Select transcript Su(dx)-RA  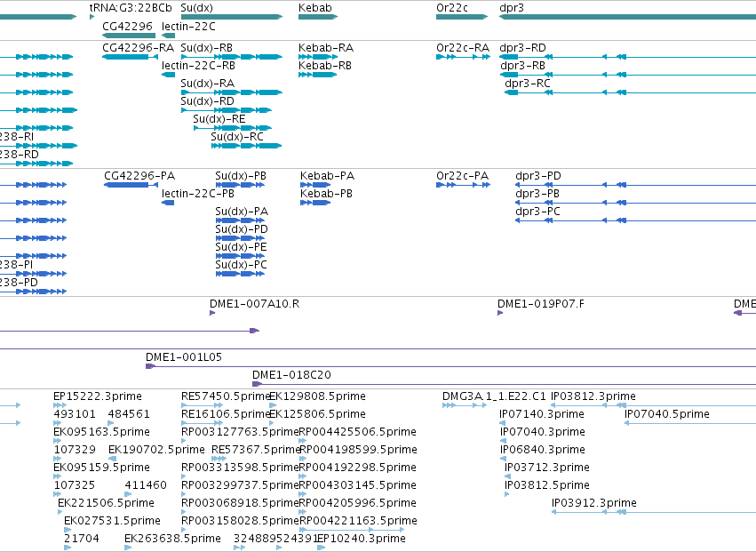207,84
